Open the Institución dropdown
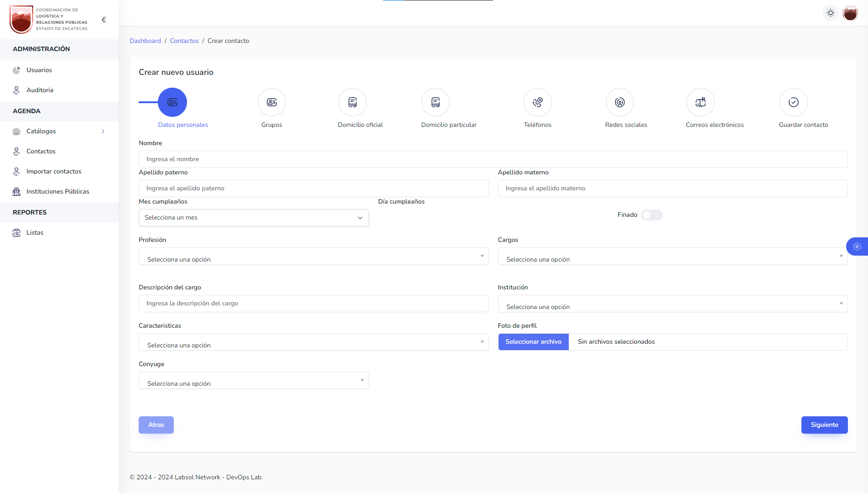Viewport: 868px width, 493px height. pos(672,304)
